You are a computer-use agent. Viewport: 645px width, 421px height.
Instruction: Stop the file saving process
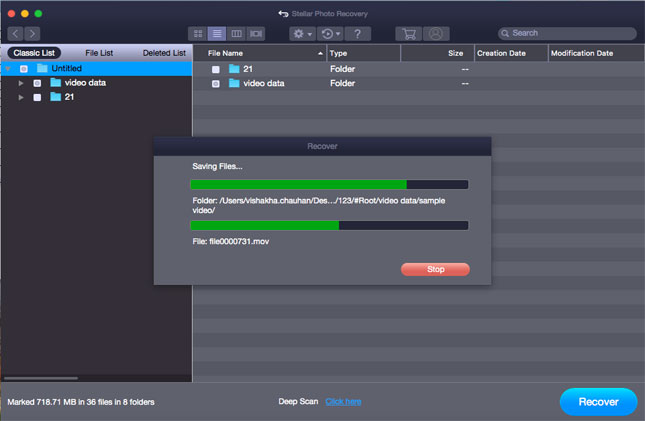coord(435,269)
